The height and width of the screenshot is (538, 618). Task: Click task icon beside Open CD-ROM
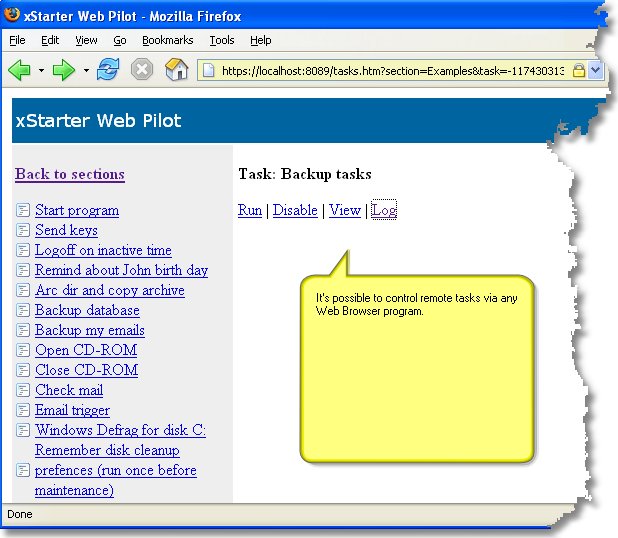pos(23,350)
